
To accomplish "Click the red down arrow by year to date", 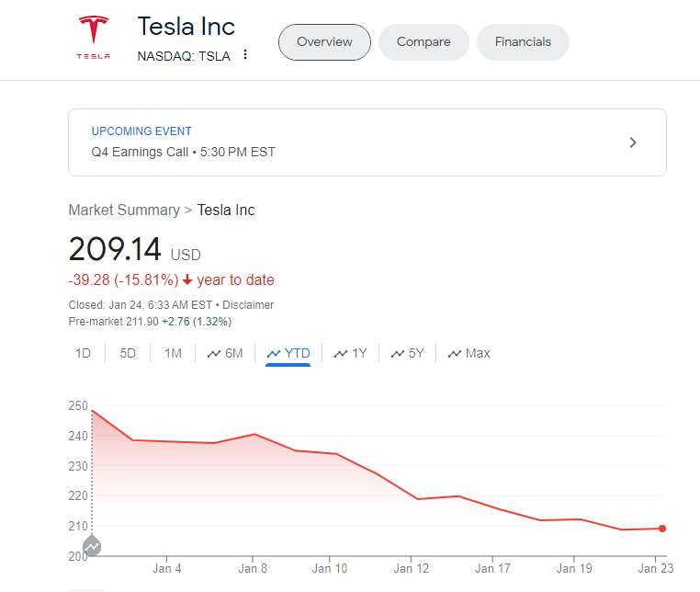I will click(187, 280).
